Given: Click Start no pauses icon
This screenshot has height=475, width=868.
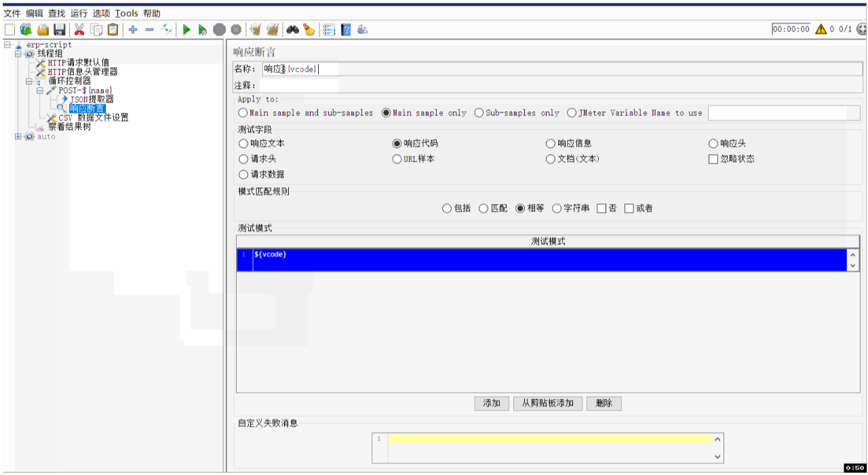Looking at the screenshot, I should point(203,29).
